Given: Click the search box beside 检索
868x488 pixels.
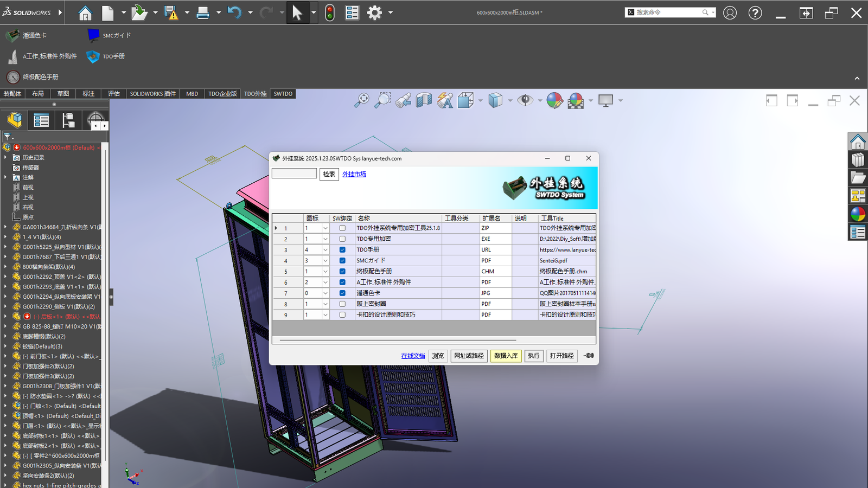Looking at the screenshot, I should [x=294, y=174].
